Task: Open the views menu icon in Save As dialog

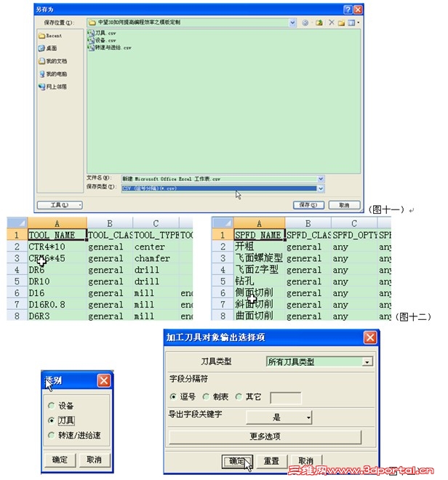Action: point(353,23)
